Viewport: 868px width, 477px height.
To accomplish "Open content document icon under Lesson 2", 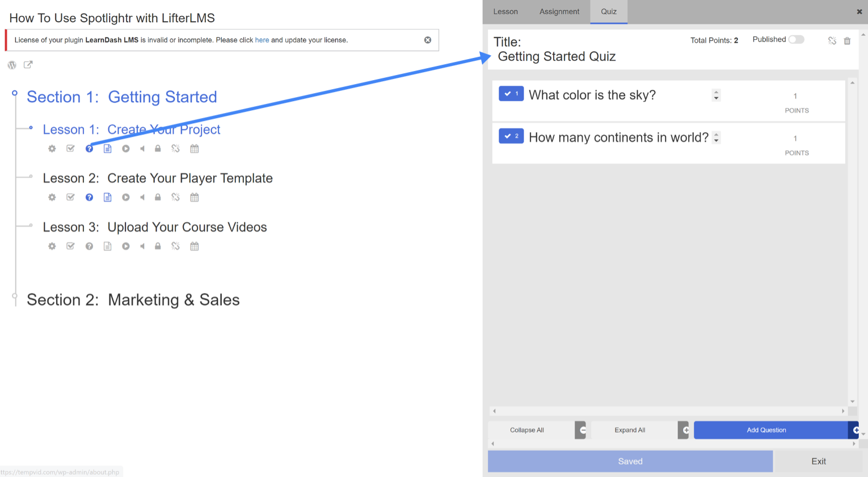I will (107, 198).
